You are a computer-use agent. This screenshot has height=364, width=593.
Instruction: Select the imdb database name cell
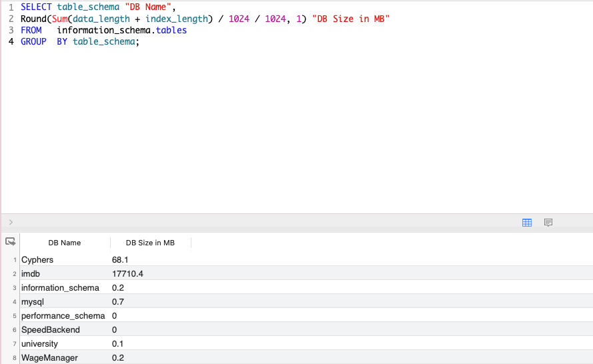pos(31,273)
